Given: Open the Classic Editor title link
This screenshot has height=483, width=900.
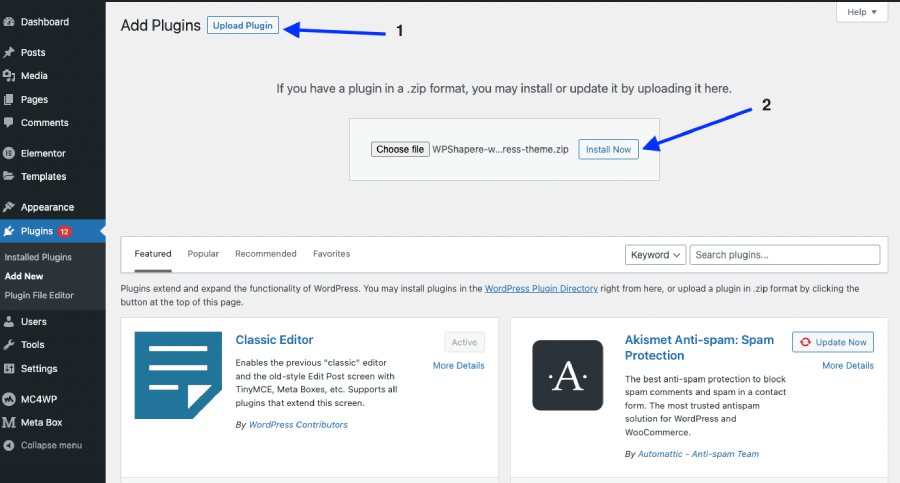Looking at the screenshot, I should [x=274, y=339].
